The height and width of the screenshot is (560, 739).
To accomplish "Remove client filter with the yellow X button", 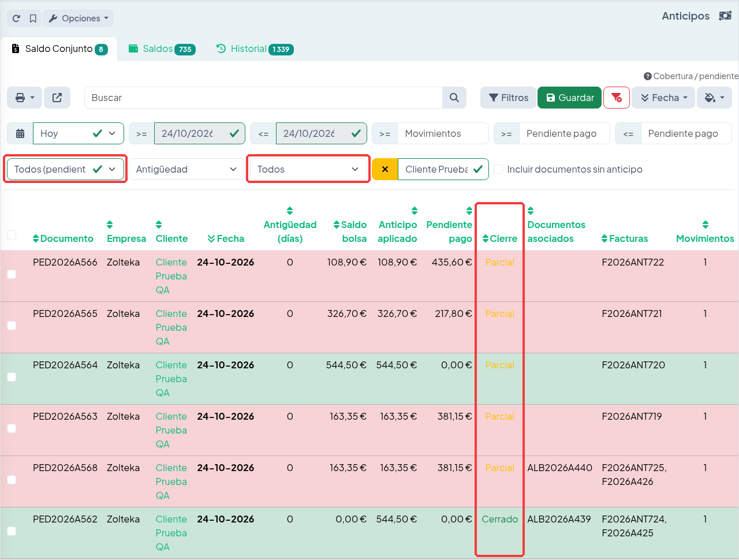I will 385,169.
